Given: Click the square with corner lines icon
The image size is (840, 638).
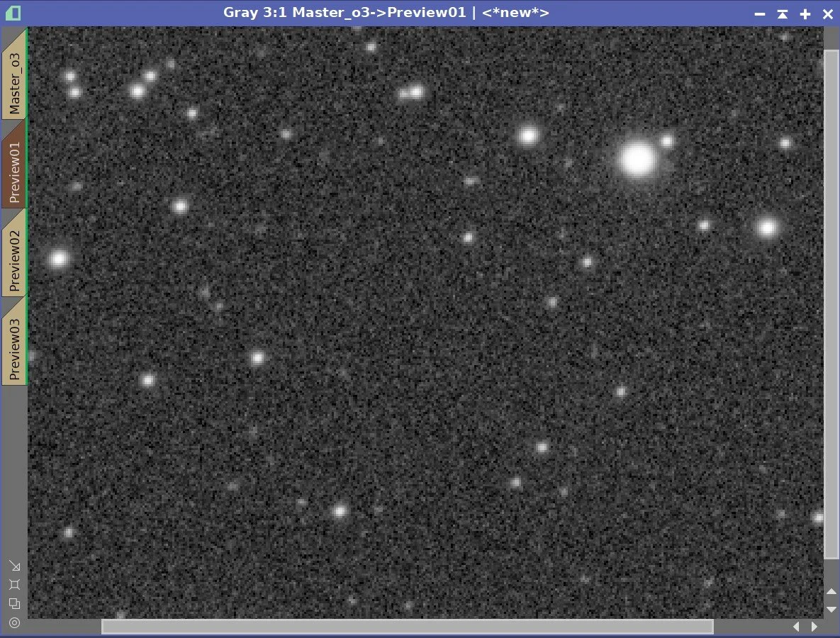Looking at the screenshot, I should click(x=14, y=584).
